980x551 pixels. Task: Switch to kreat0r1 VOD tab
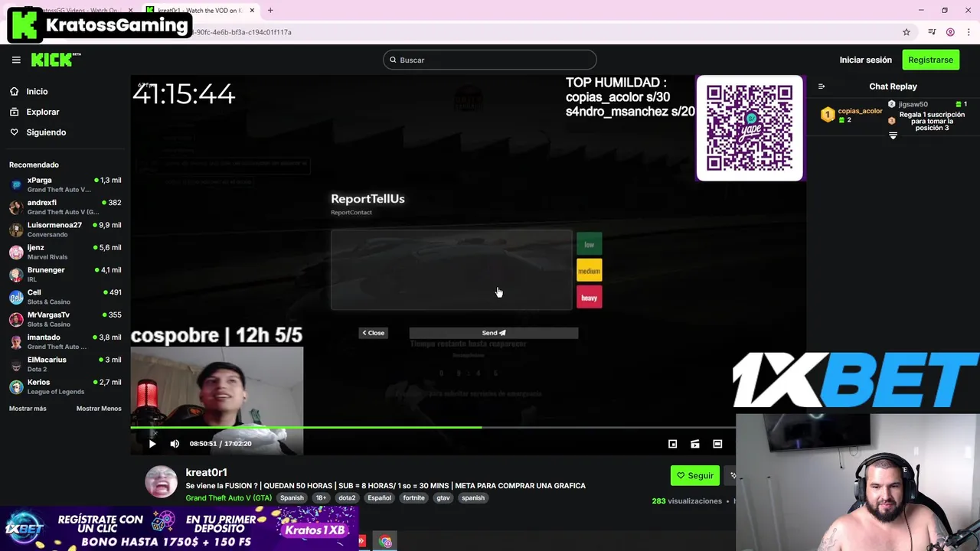tap(201, 10)
